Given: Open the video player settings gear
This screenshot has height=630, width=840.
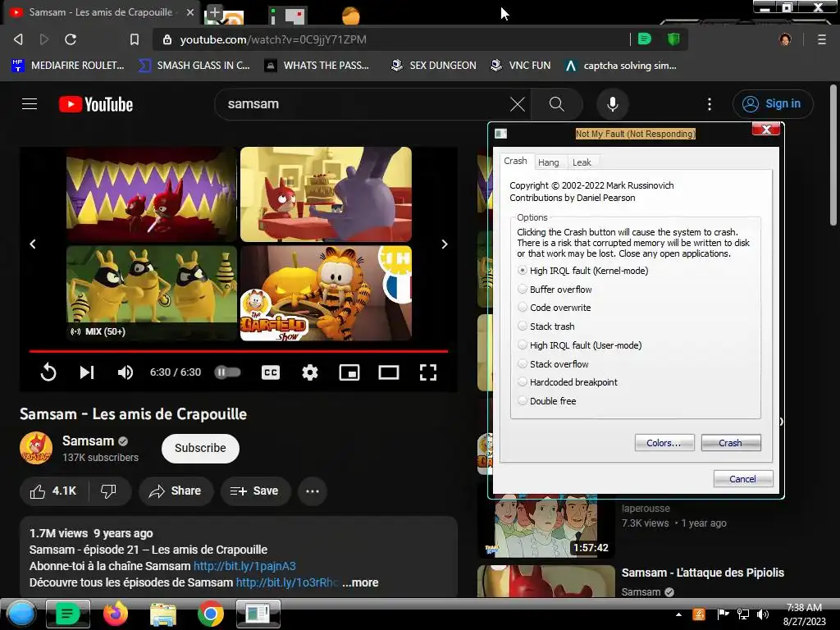Looking at the screenshot, I should [x=309, y=372].
